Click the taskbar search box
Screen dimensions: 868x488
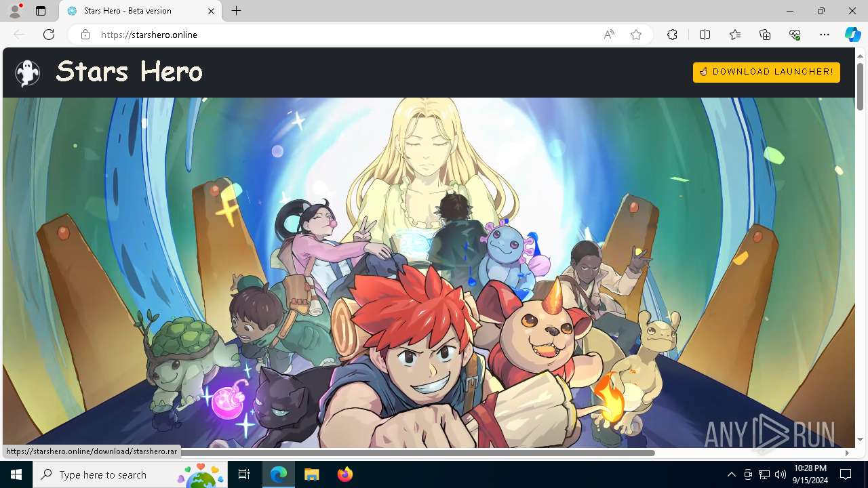tap(130, 474)
